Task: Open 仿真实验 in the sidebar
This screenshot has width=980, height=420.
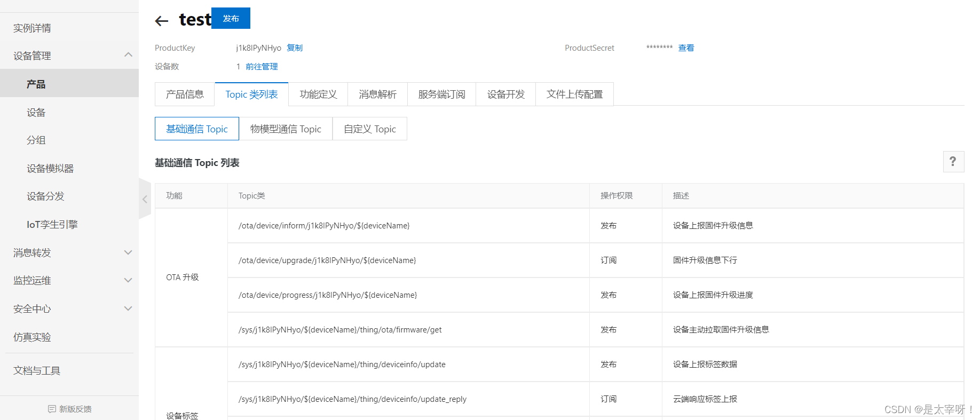Action: click(32, 337)
